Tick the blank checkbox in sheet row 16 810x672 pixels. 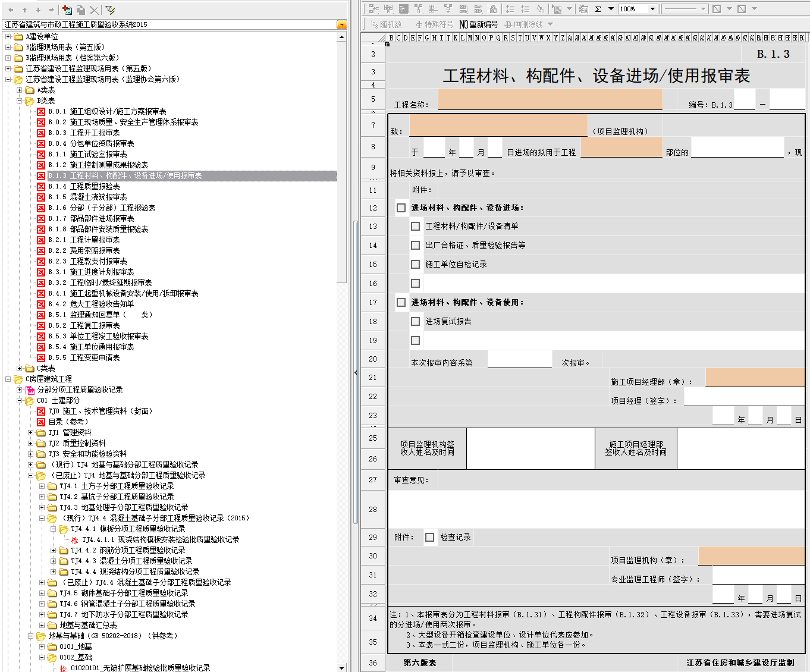click(x=416, y=284)
